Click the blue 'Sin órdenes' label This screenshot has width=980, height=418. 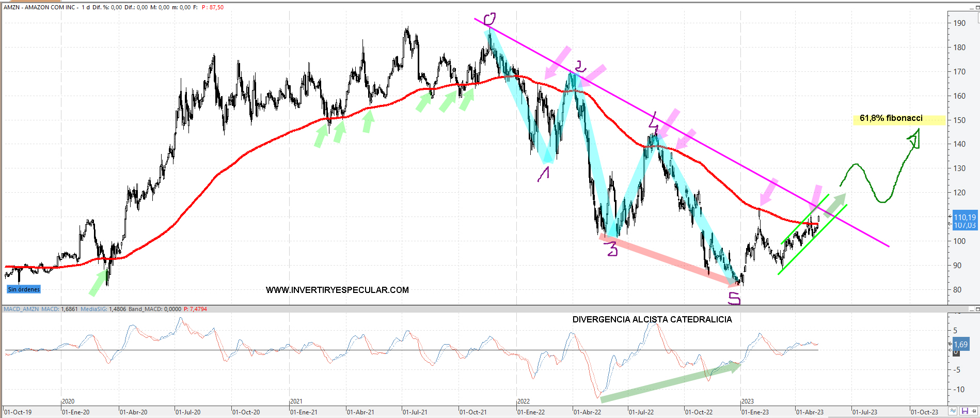(x=24, y=289)
